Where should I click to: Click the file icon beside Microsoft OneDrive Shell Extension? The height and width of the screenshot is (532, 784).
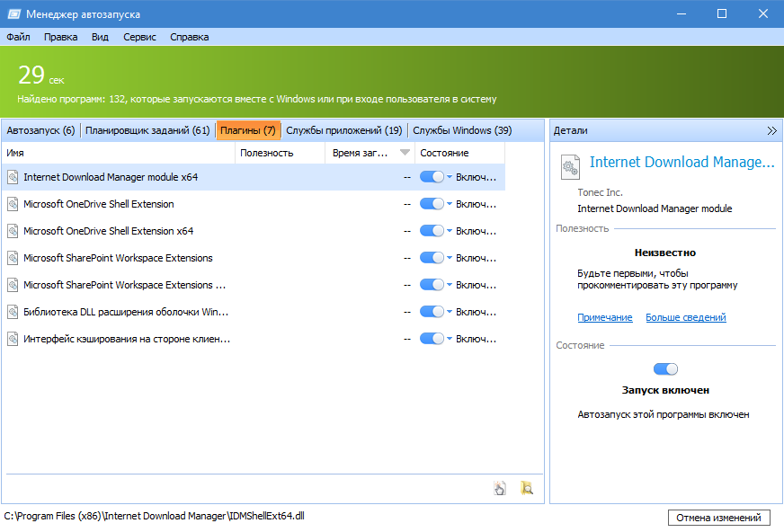pos(13,204)
